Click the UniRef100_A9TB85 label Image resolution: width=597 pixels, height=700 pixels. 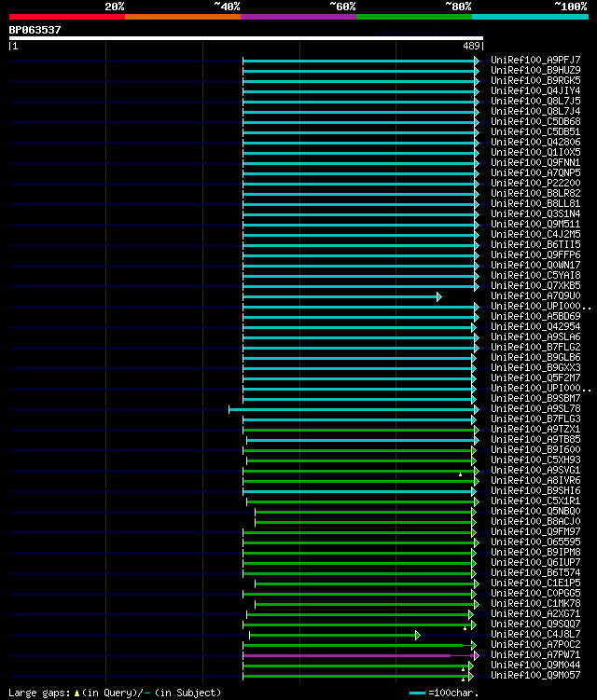(x=535, y=440)
